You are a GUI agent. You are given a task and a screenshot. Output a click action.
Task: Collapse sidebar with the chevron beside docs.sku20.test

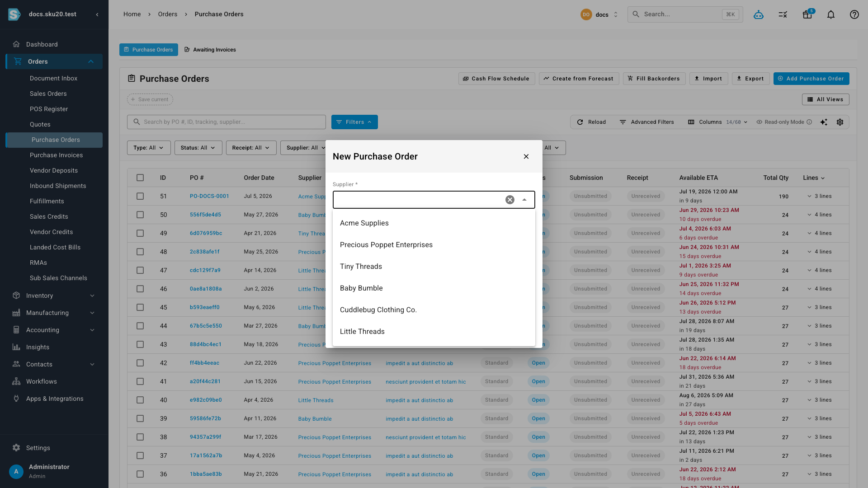(x=97, y=14)
